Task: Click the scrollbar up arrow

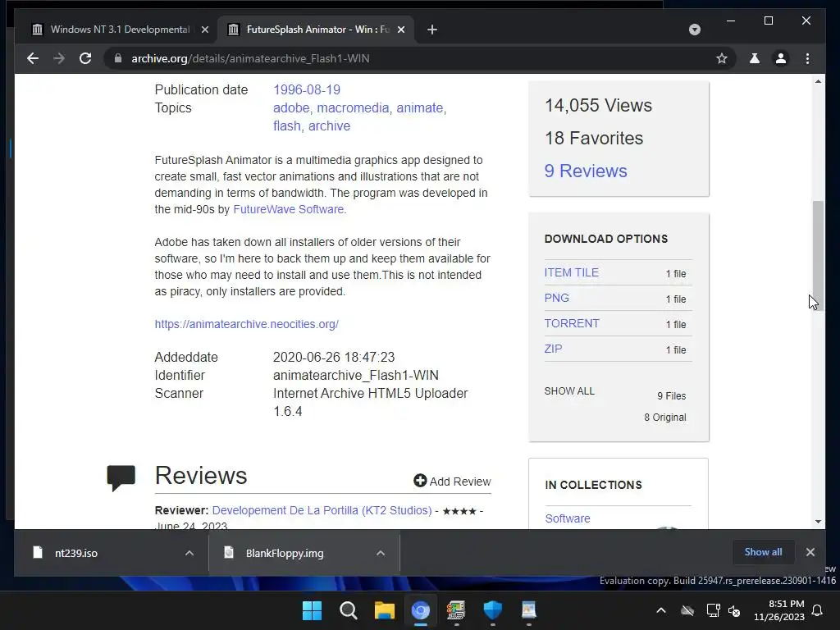Action: (818, 81)
